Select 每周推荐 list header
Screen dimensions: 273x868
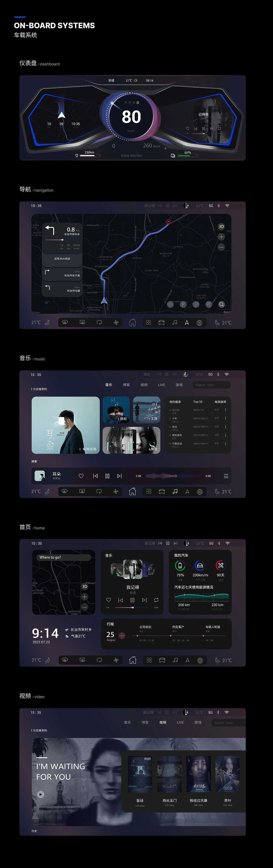(221, 402)
